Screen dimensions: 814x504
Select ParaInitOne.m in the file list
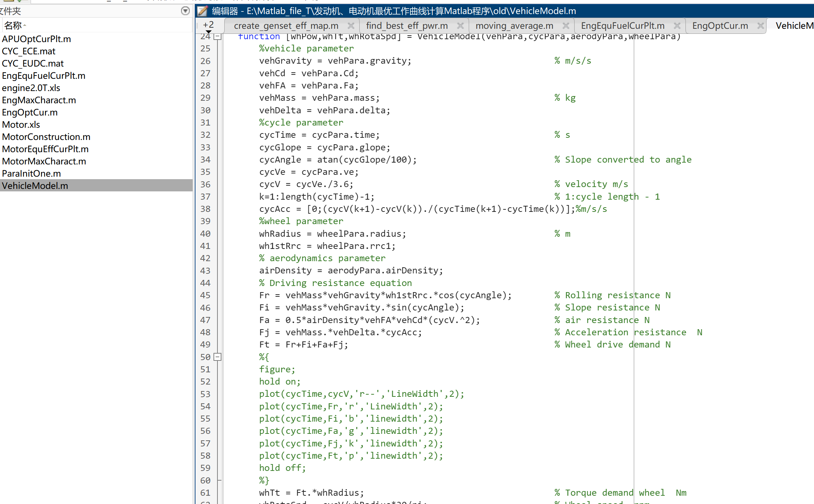(31, 173)
